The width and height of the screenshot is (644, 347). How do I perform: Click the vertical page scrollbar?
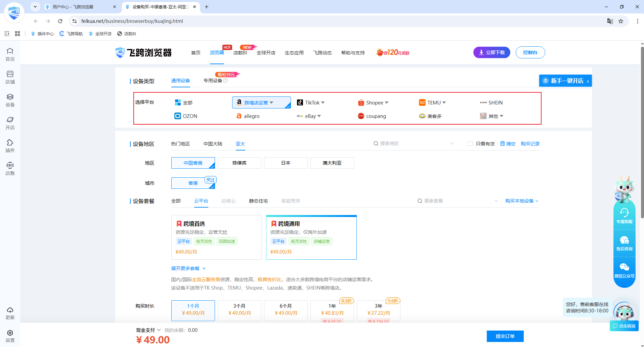coord(642,133)
